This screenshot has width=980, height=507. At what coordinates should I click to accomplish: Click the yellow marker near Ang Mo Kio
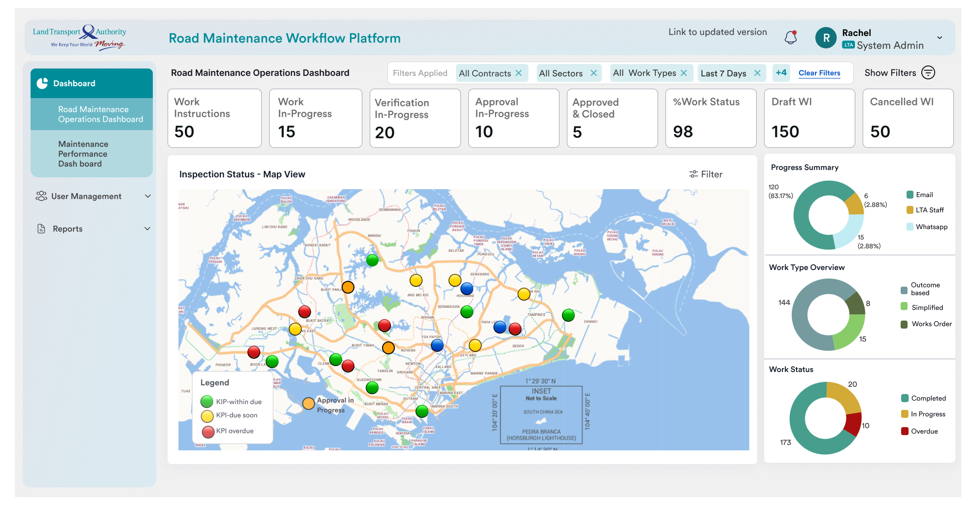(416, 280)
